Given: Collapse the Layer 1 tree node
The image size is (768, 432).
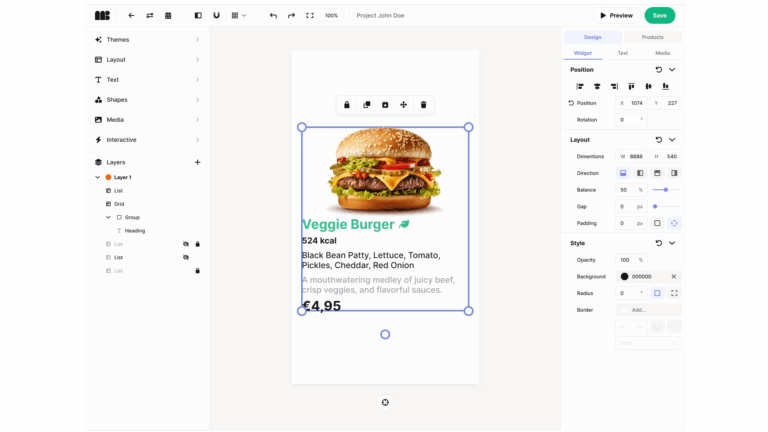Looking at the screenshot, I should (97, 177).
